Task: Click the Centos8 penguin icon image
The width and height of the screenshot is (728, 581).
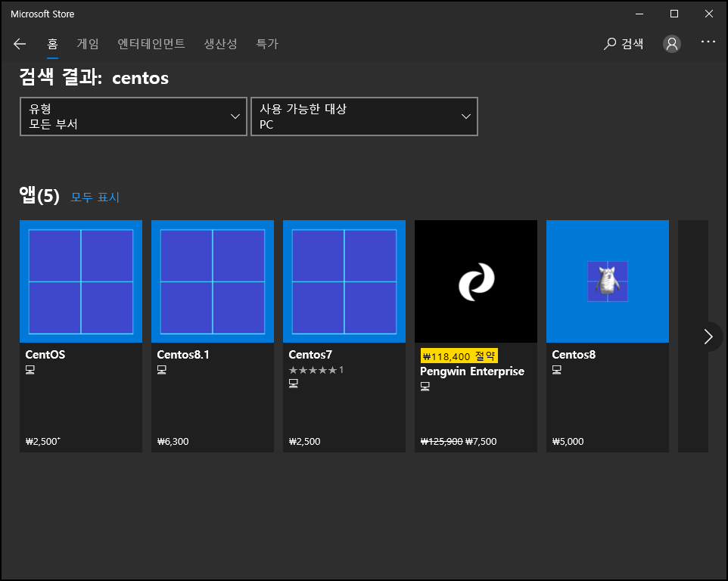Action: point(607,281)
